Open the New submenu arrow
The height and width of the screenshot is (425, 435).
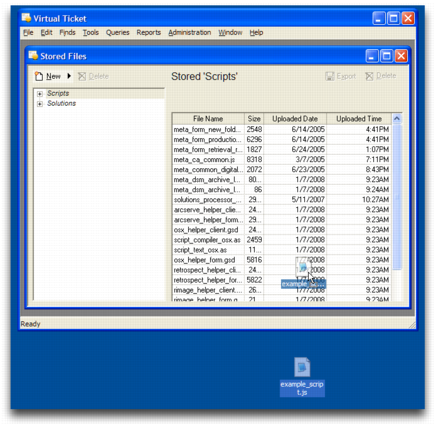coord(69,76)
